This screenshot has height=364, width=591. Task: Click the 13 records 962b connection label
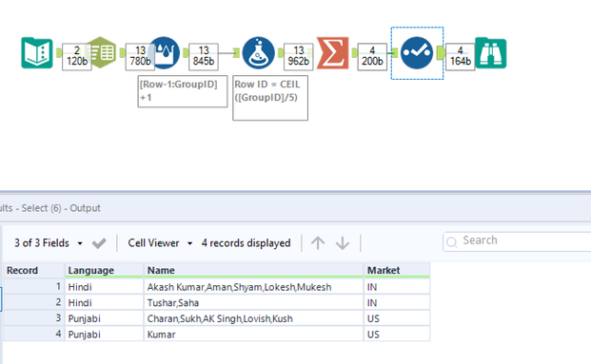click(299, 56)
